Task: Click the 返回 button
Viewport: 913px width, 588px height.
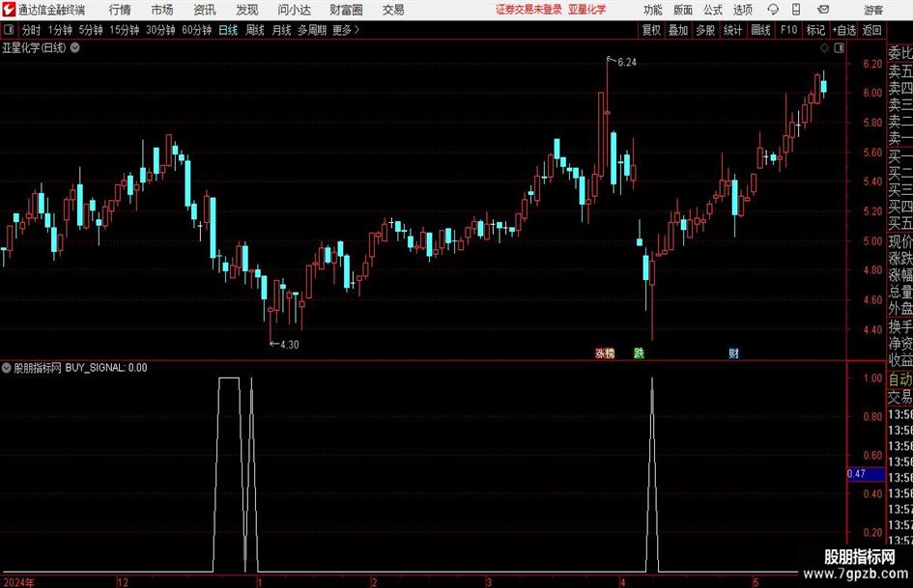Action: click(871, 30)
